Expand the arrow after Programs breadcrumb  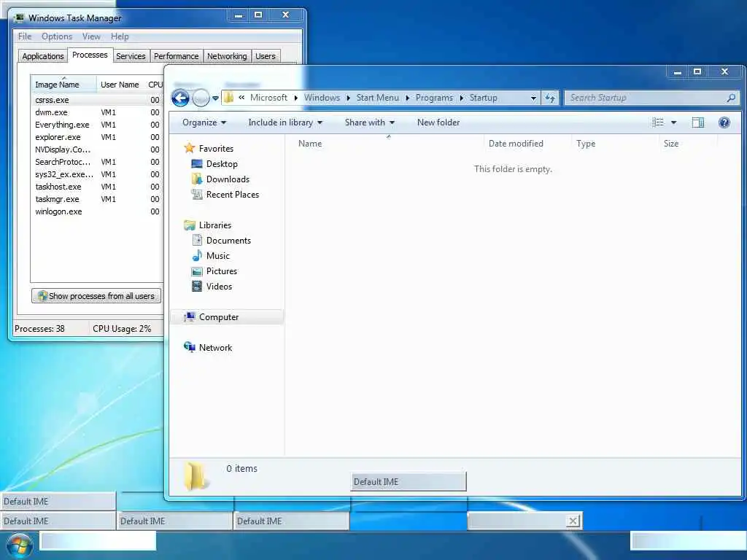461,98
